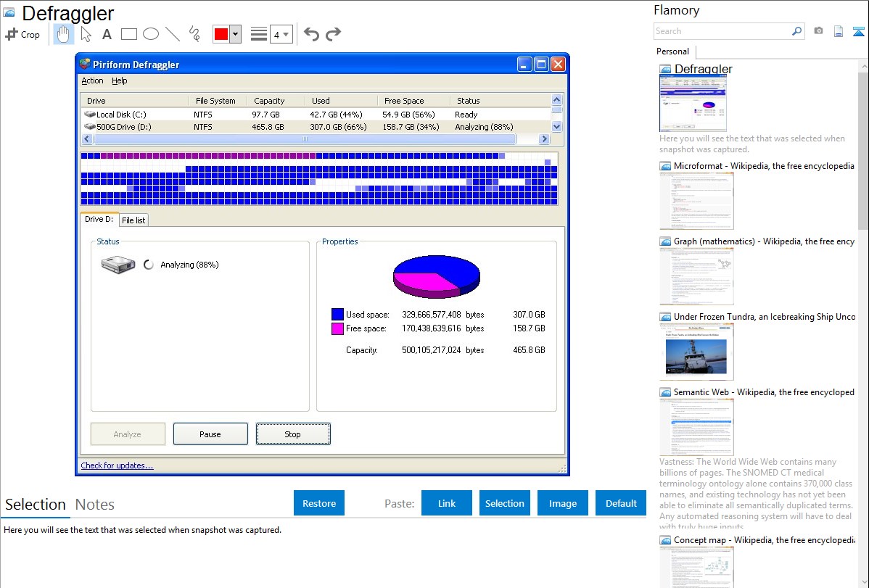
Task: Click the Concept map snapshot title
Action: (765, 539)
